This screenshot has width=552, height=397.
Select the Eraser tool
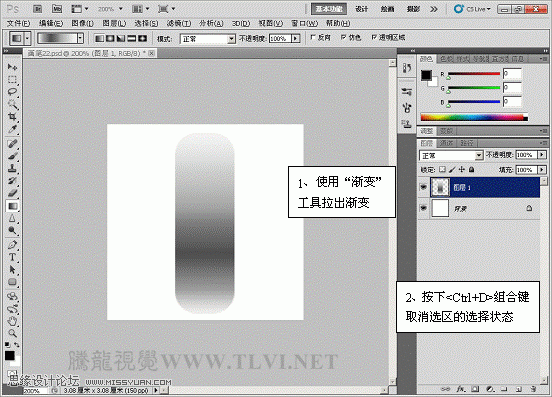tap(12, 193)
